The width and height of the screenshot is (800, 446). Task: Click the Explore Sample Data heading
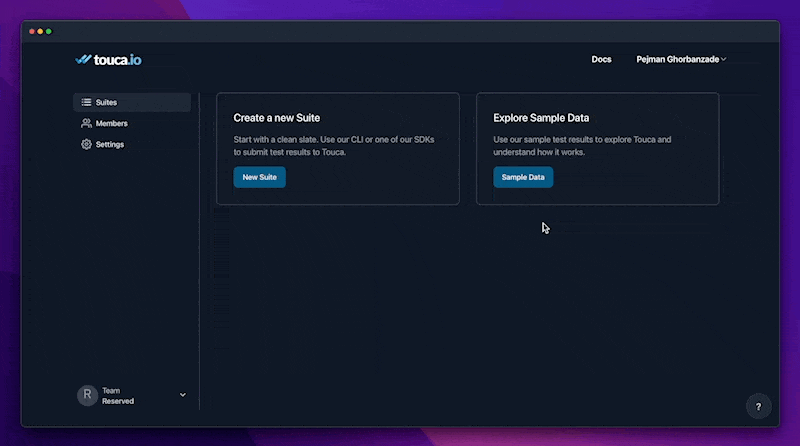point(541,118)
